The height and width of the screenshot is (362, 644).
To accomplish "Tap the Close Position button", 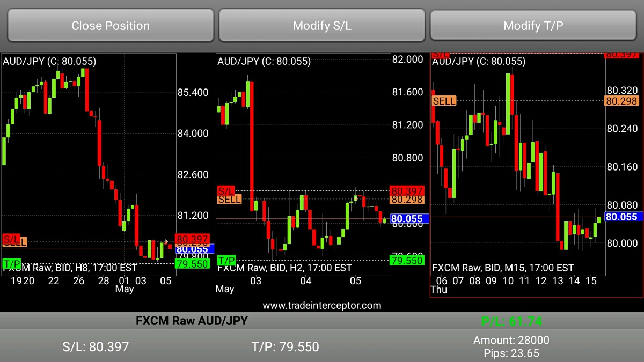I will [x=110, y=25].
